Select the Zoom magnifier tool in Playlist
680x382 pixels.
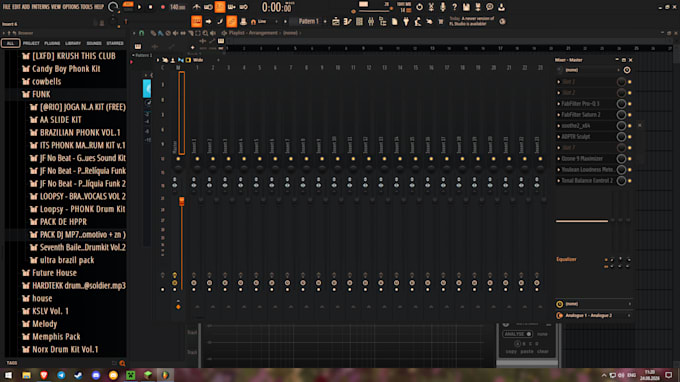[205, 33]
